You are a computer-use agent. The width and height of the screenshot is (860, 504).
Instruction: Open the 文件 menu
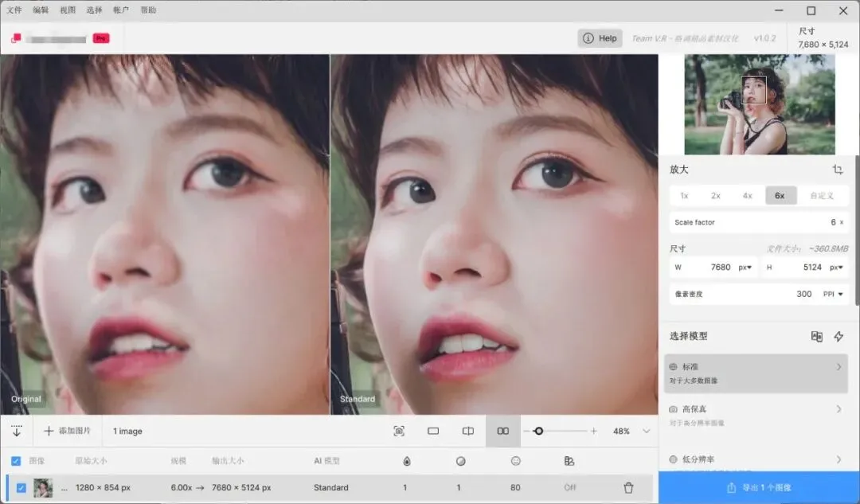[14, 10]
